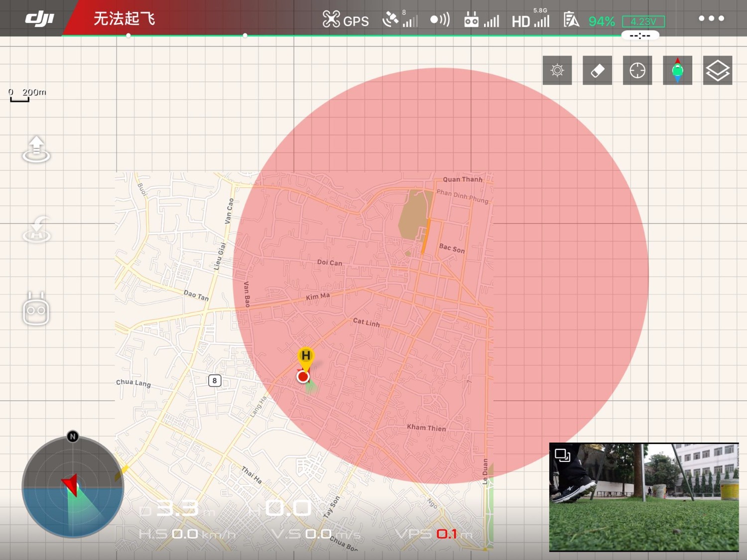Check the satellite count signal icon
Screen dimensions: 747x560
(400, 19)
